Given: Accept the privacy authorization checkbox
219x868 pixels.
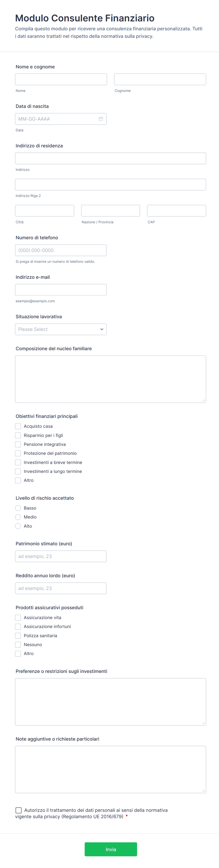Looking at the screenshot, I should coord(19,810).
